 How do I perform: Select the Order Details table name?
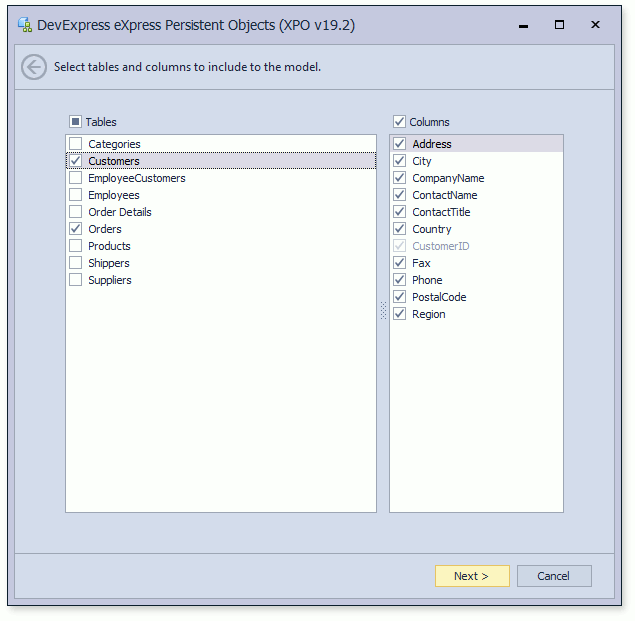(x=120, y=212)
